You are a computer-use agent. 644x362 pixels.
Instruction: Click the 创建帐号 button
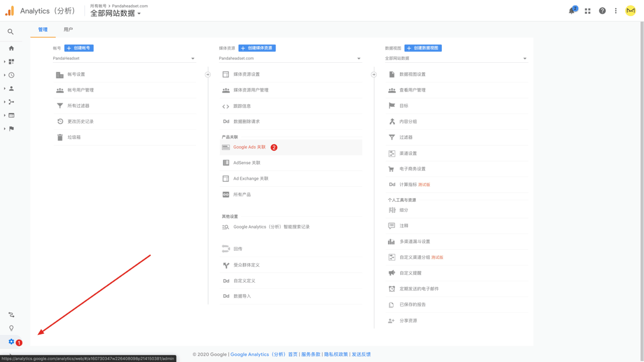pos(79,48)
